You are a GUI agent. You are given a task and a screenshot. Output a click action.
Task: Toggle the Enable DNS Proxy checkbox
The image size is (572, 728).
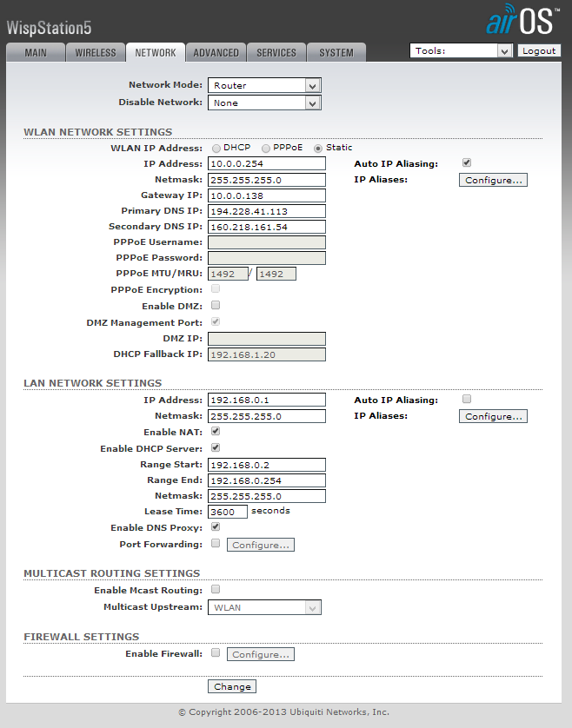(216, 526)
